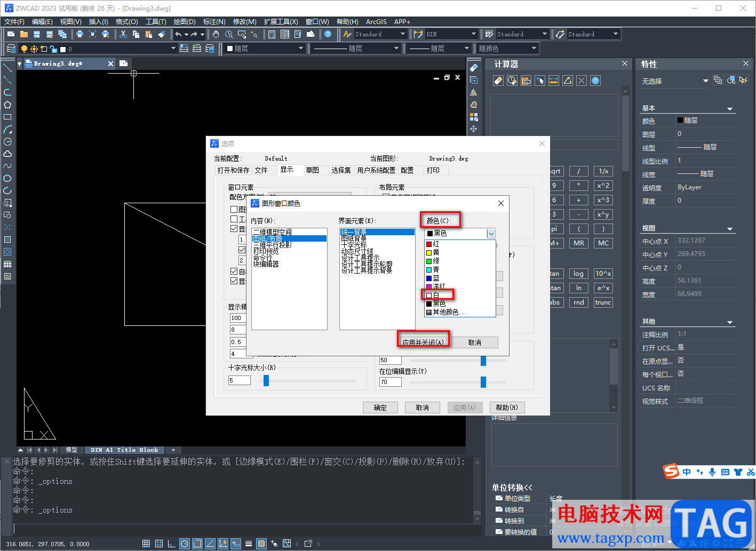
Task: Click the calculator trunc button
Action: (603, 302)
